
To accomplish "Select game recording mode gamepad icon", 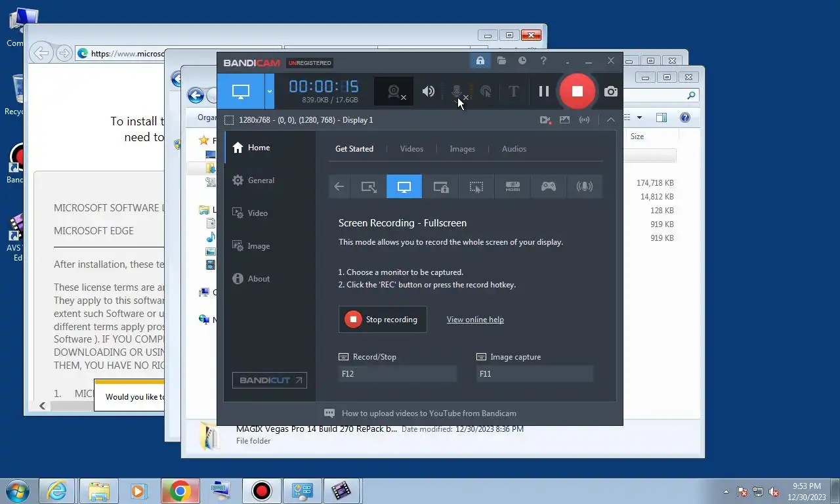I will (x=549, y=186).
